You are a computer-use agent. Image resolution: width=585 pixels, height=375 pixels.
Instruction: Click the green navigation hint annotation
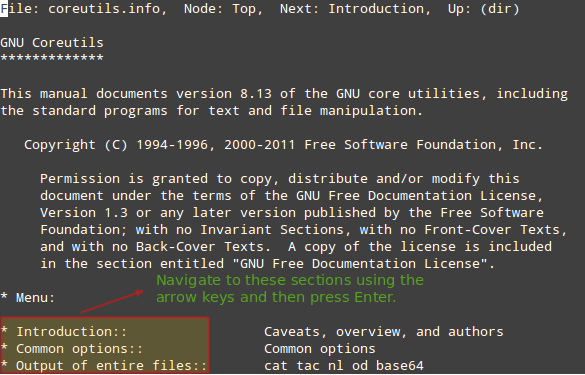pyautogui.click(x=290, y=288)
